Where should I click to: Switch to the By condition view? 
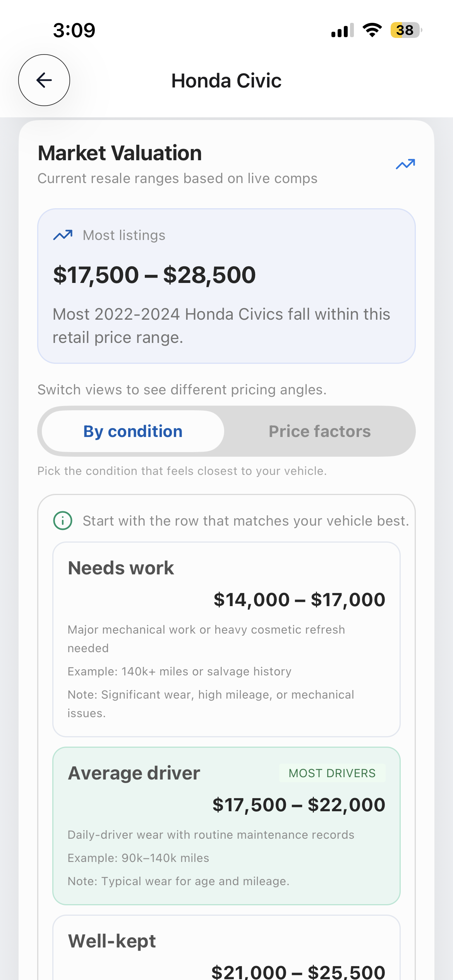point(133,431)
